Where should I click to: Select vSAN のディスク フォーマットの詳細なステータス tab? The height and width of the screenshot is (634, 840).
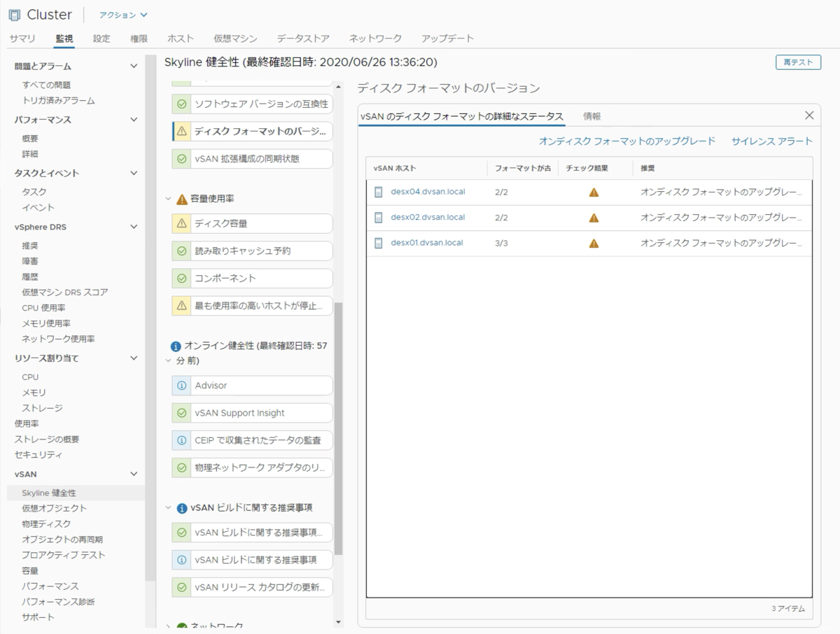[x=462, y=116]
